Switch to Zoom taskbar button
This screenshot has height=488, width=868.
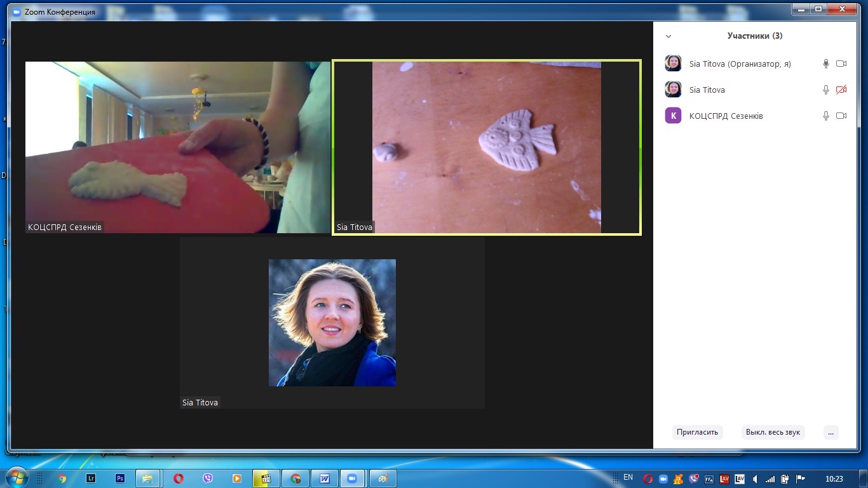(353, 478)
